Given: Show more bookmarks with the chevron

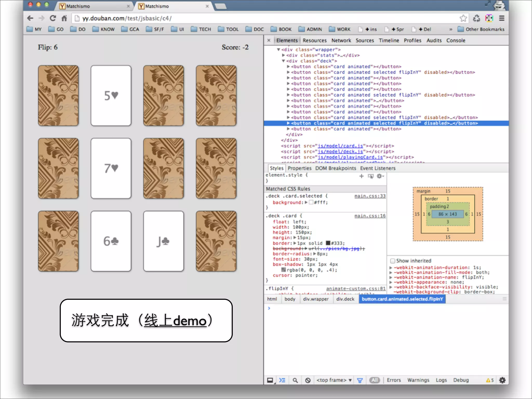Looking at the screenshot, I should (x=451, y=29).
